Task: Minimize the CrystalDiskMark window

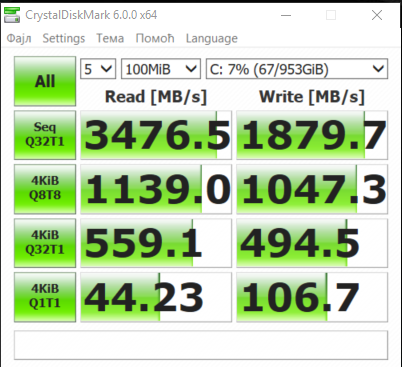Action: (x=286, y=15)
